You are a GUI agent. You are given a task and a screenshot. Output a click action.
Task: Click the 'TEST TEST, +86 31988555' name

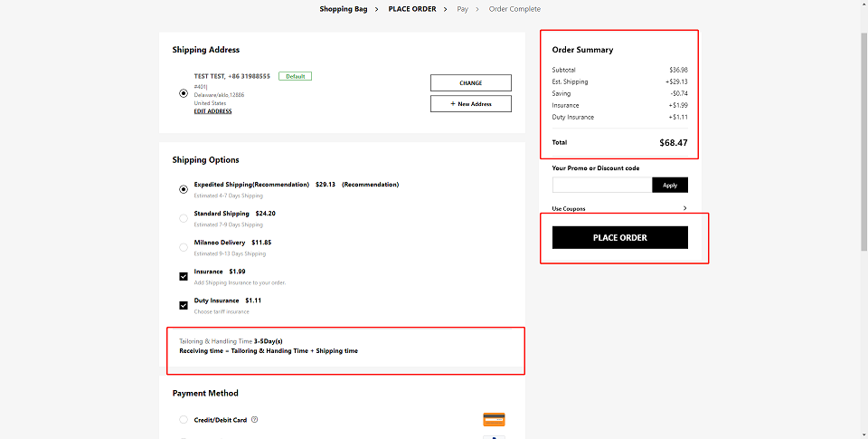point(232,76)
